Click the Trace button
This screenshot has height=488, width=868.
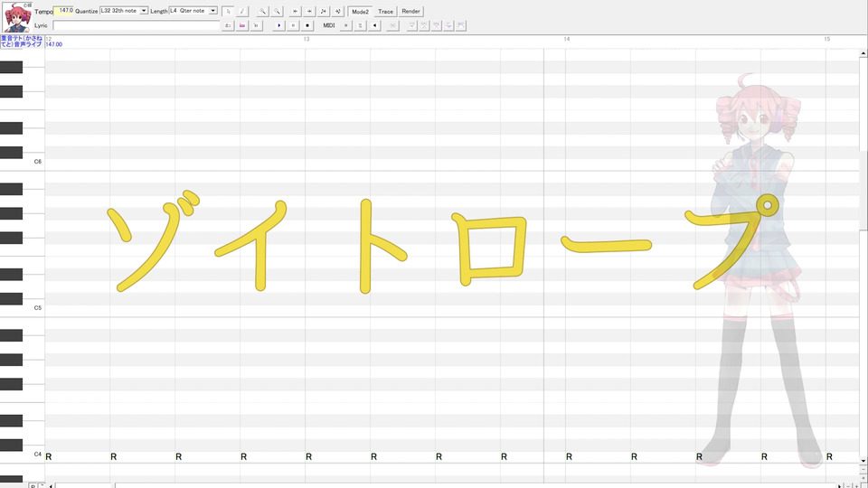(x=385, y=11)
